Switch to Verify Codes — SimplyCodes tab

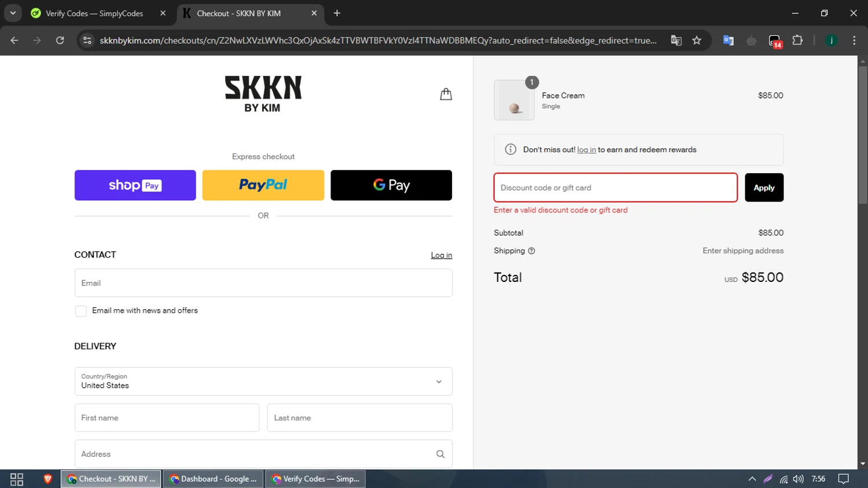coord(94,13)
